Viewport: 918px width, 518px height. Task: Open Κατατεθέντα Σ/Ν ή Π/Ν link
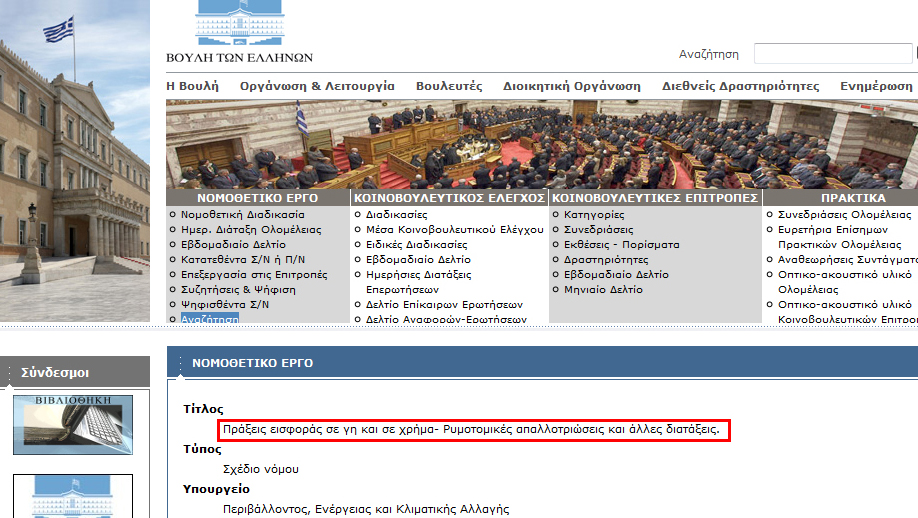coord(249,260)
